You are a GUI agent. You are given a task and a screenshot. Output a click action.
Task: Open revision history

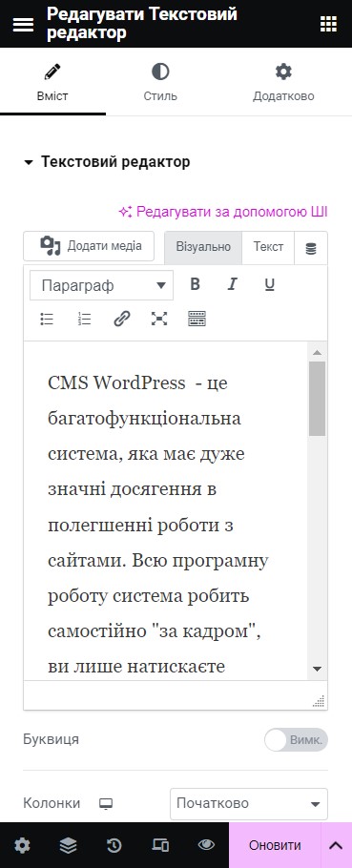tap(114, 845)
